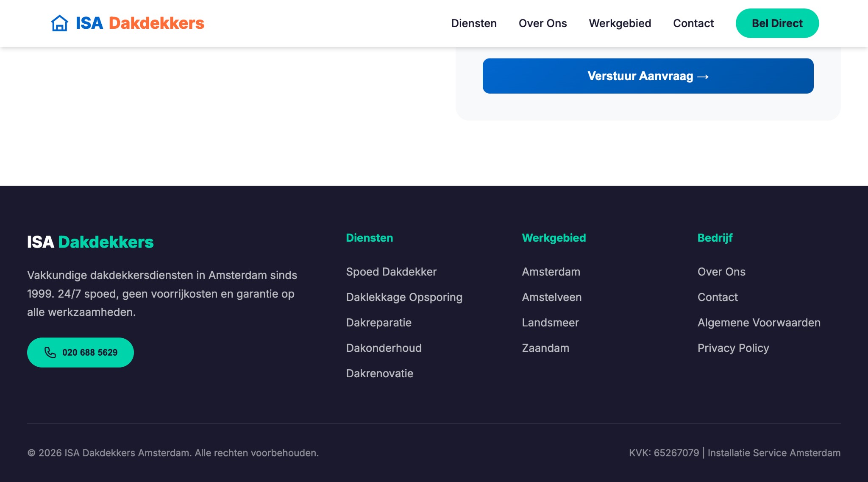The height and width of the screenshot is (482, 868).
Task: Open the Algemene Voorwaarden page
Action: click(759, 323)
